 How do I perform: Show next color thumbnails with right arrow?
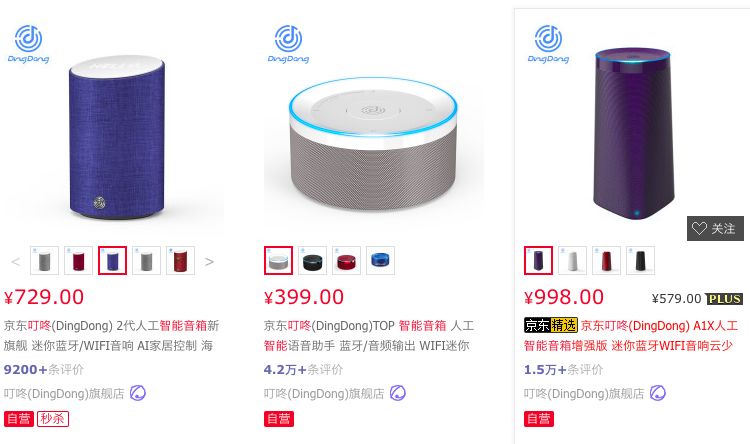point(209,261)
